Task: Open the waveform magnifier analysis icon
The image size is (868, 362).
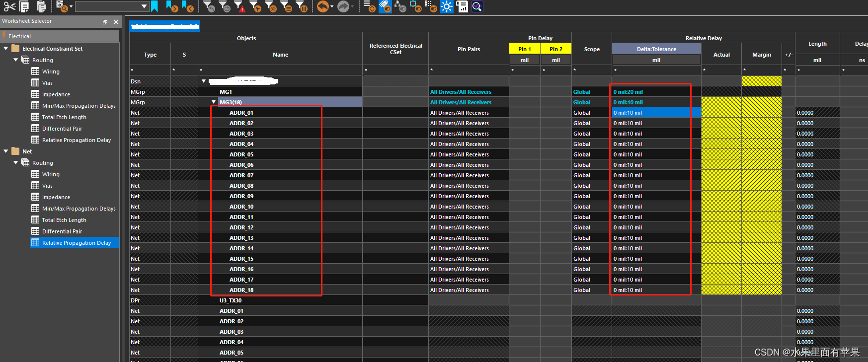Action: [x=477, y=6]
